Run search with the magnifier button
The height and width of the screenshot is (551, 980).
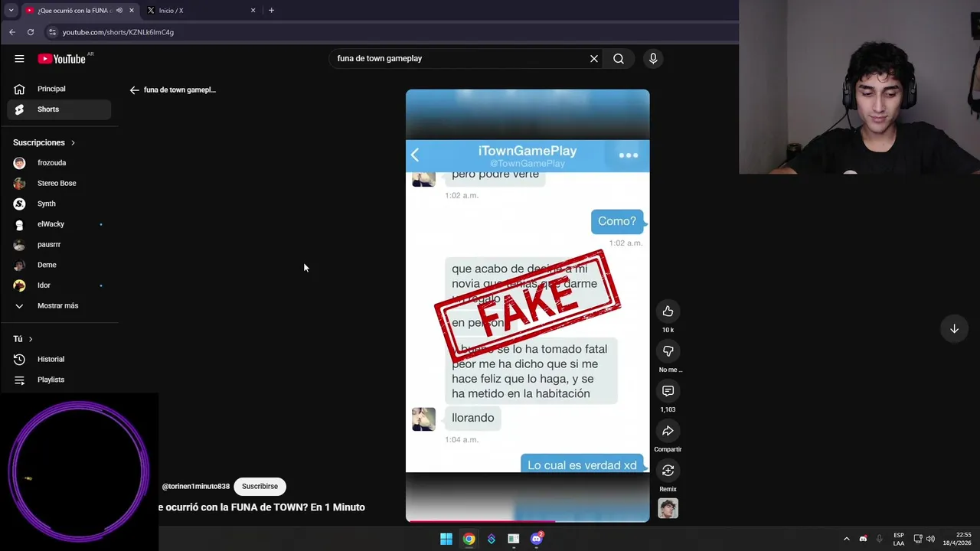(619, 58)
